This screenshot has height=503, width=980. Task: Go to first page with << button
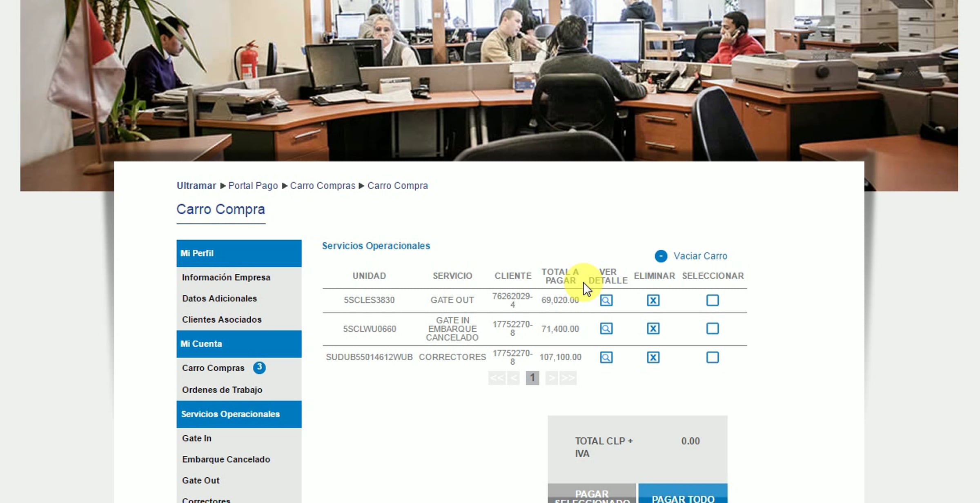pyautogui.click(x=497, y=378)
